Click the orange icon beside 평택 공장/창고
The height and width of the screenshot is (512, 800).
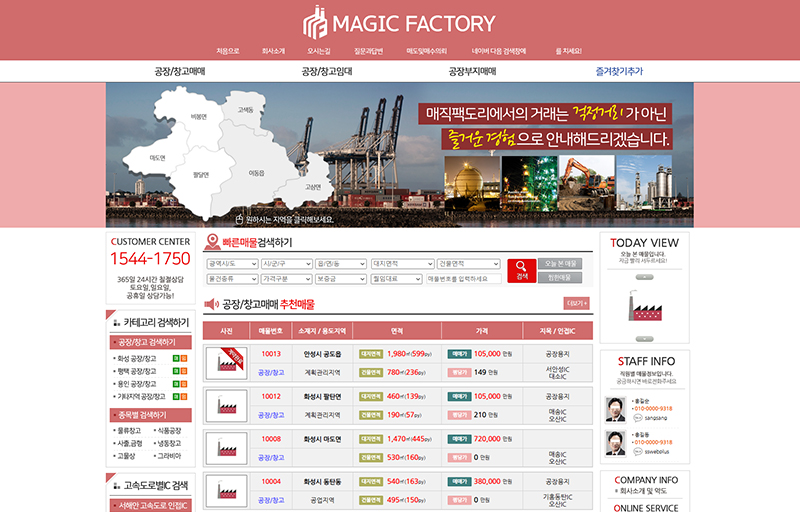tap(184, 371)
